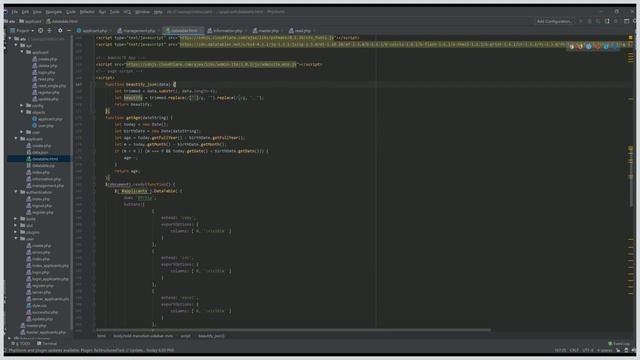Open the Project view dropdown
Screen dimensions: 640x360
pos(22,31)
